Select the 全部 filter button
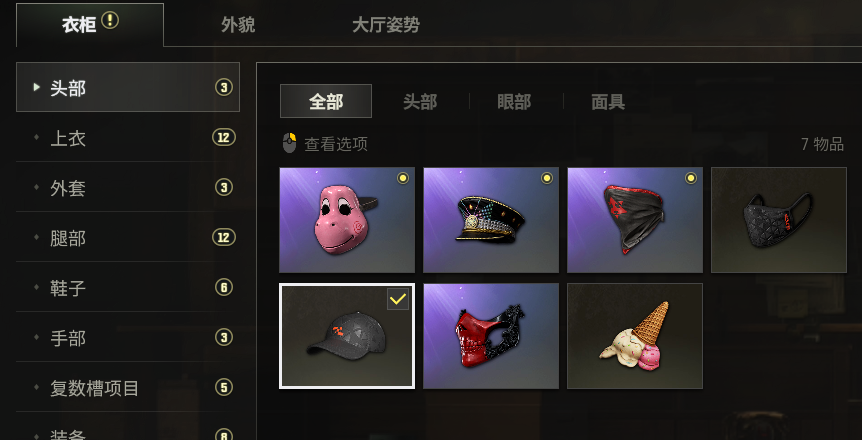Viewport: 862px width, 440px height. (326, 101)
